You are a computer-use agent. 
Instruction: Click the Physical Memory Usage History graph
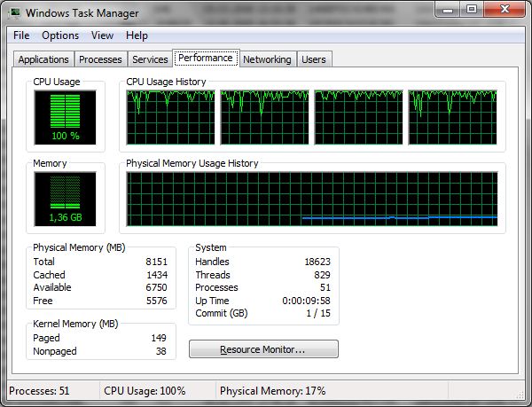tap(312, 199)
